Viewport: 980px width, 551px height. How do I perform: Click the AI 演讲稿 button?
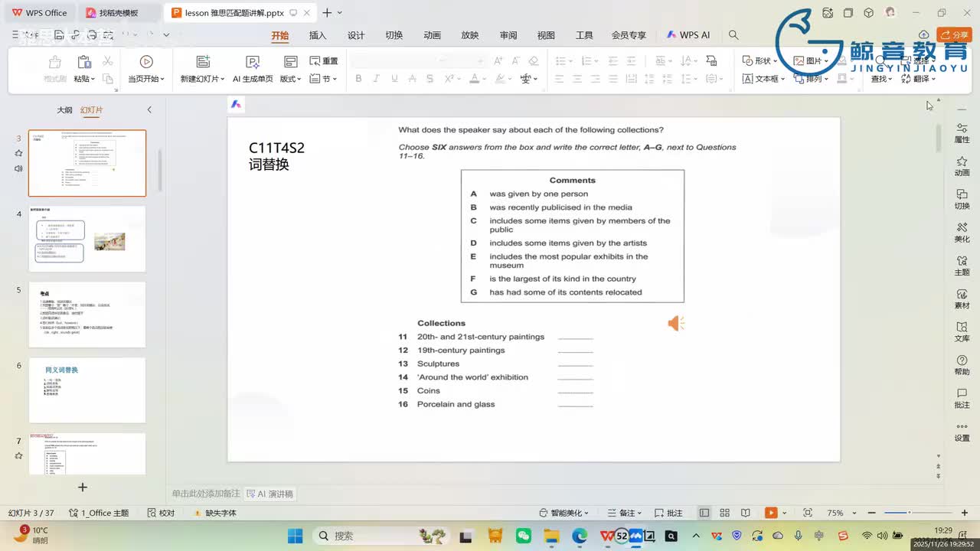tap(269, 494)
